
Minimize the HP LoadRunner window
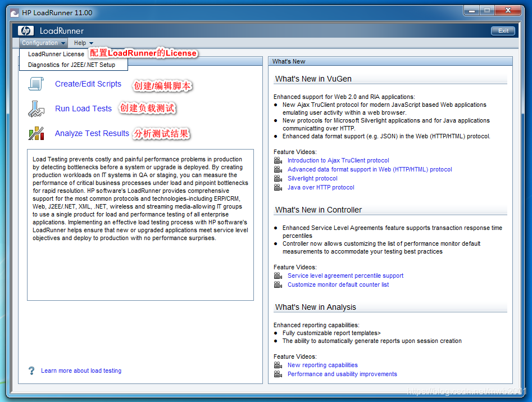[471, 11]
